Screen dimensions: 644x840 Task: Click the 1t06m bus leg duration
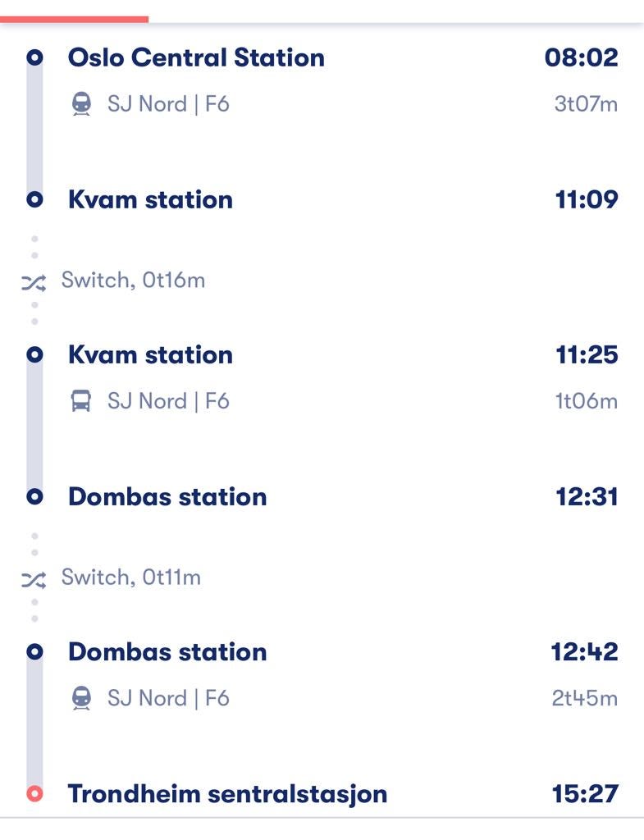587,401
